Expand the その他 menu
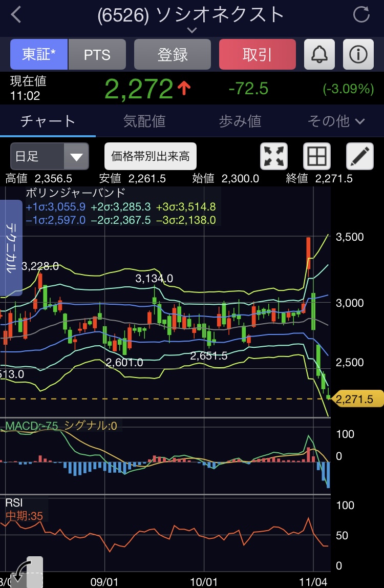384x588 pixels. (336, 121)
